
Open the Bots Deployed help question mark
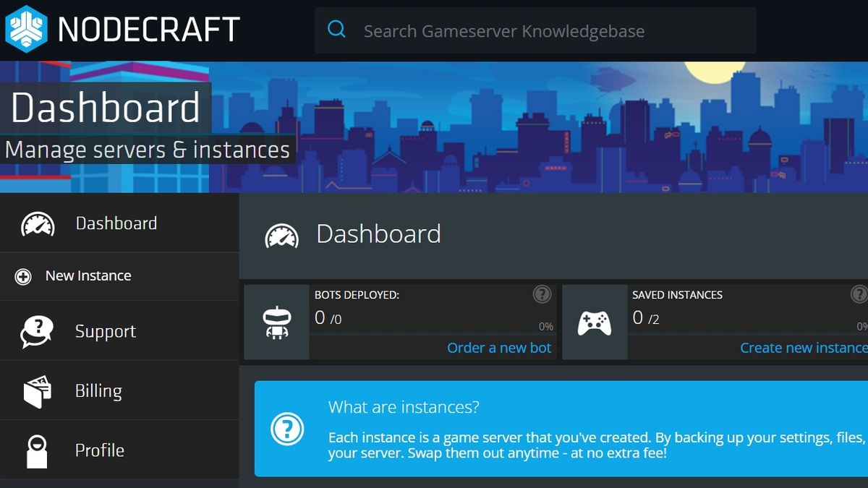(x=541, y=294)
